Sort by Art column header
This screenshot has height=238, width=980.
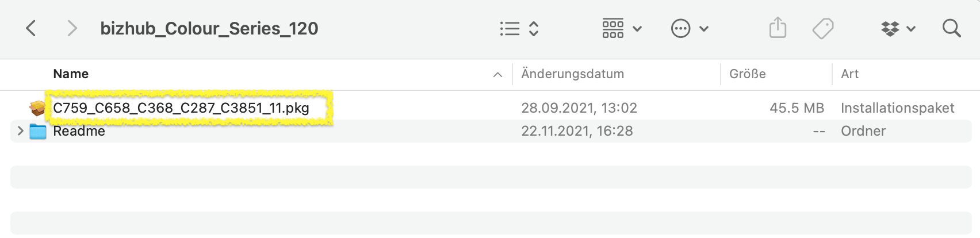tap(849, 74)
